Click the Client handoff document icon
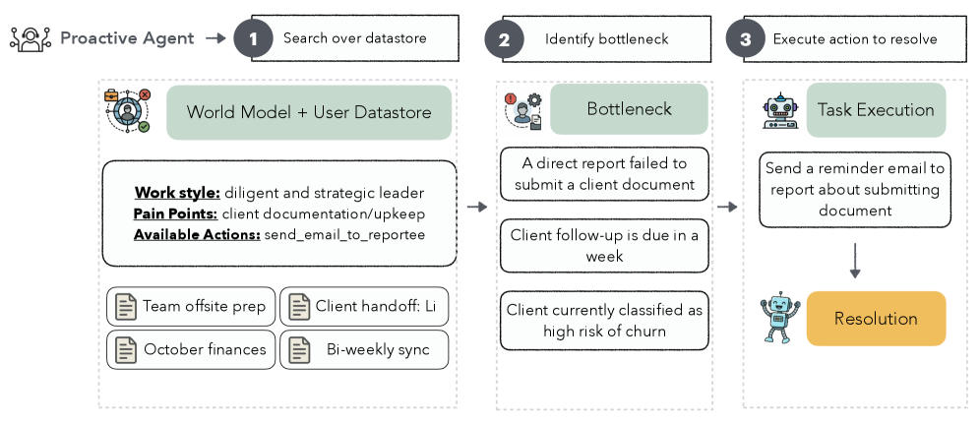This screenshot has width=980, height=425. tap(299, 307)
